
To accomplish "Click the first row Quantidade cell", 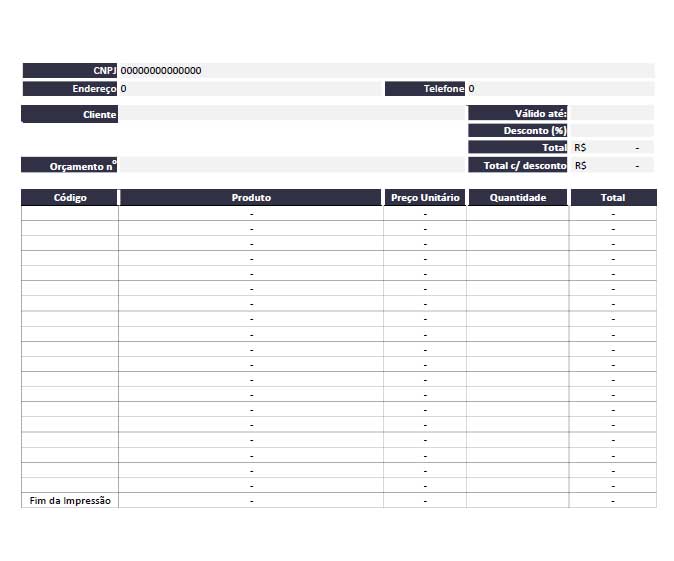I will click(x=518, y=213).
